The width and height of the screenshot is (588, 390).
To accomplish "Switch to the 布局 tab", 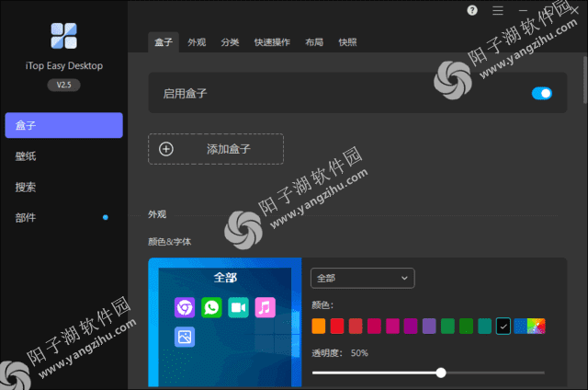I will [x=314, y=42].
